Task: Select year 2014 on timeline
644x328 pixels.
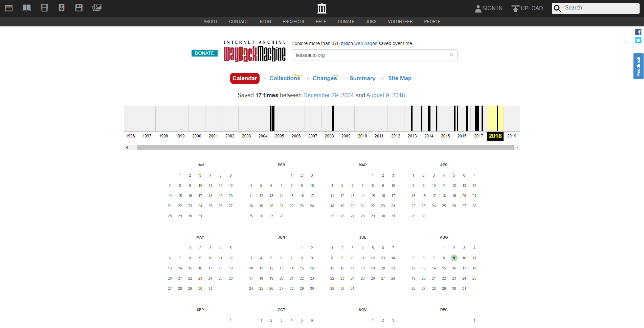Action: (x=429, y=136)
